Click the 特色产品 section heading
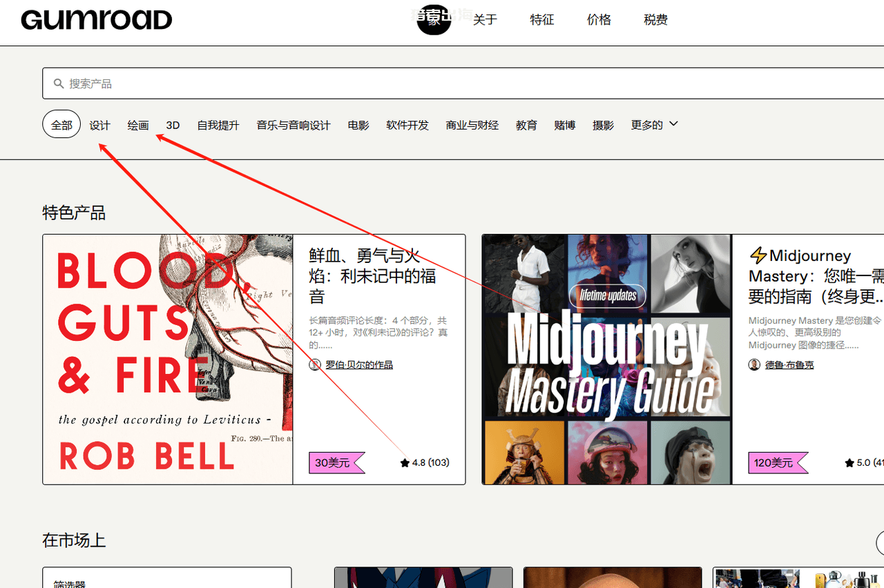 74,213
